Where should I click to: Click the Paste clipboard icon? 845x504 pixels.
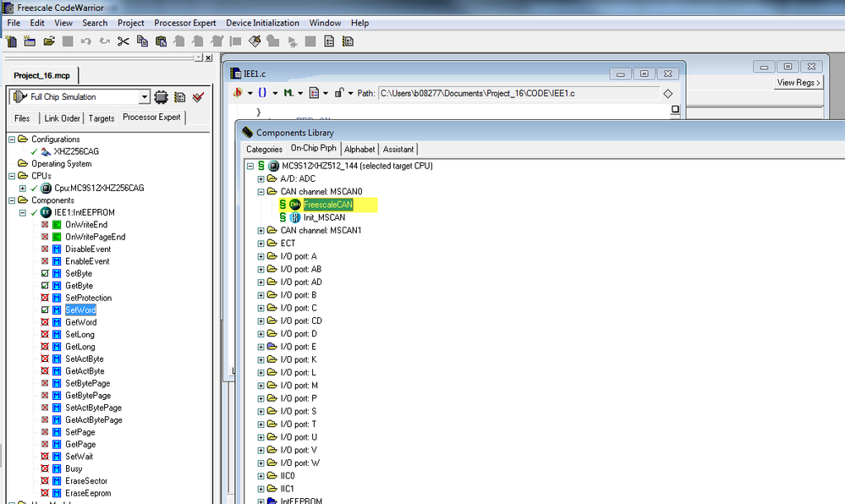click(x=161, y=41)
